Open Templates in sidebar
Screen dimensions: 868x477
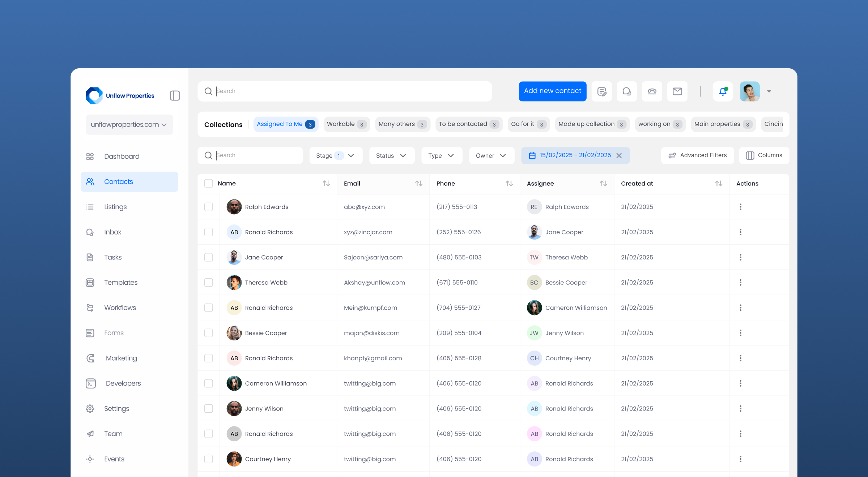(x=129, y=283)
